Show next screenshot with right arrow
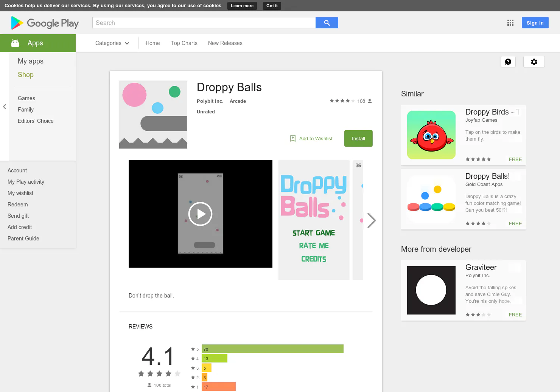560x392 pixels. point(372,220)
